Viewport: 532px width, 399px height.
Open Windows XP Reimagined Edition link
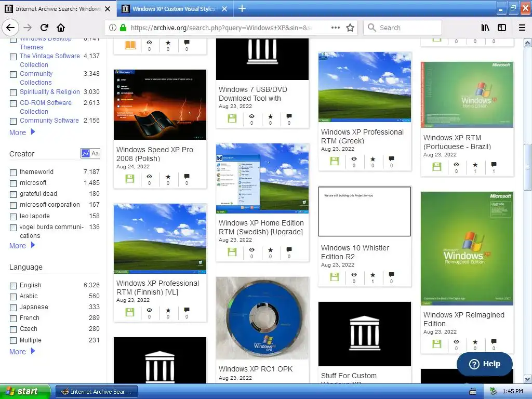point(463,320)
